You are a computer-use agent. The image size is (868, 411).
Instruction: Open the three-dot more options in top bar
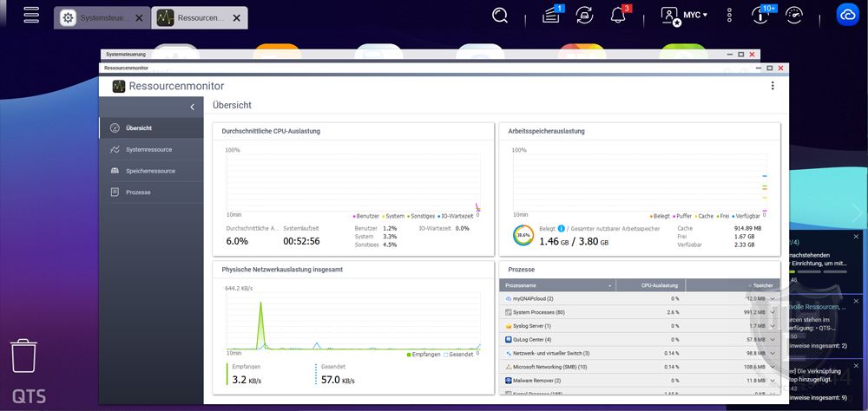click(730, 16)
